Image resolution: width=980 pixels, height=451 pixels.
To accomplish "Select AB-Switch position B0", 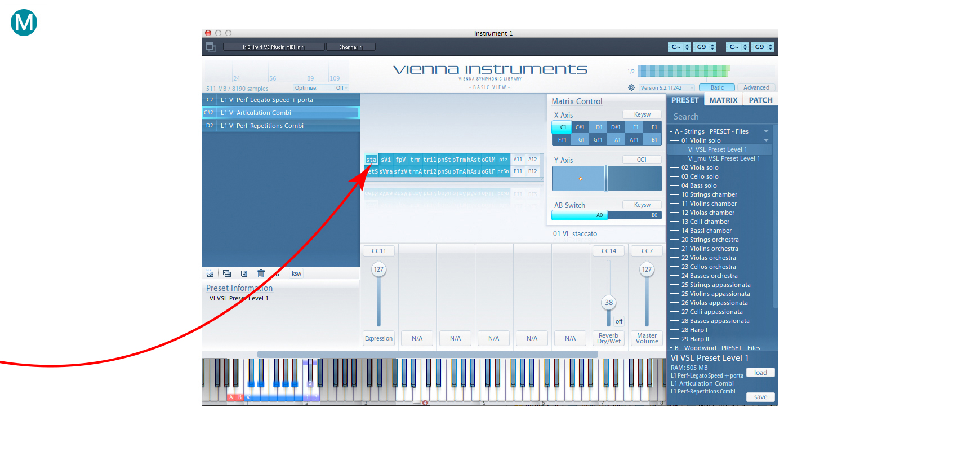I will tap(635, 215).
